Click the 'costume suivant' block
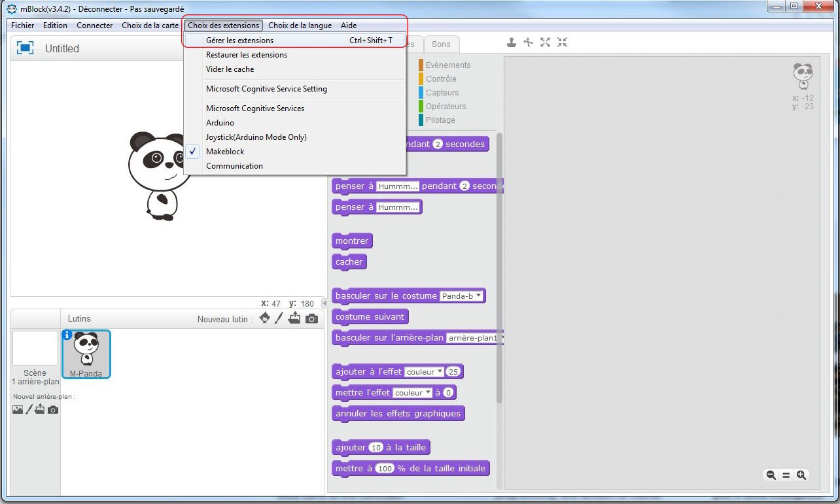 tap(370, 316)
